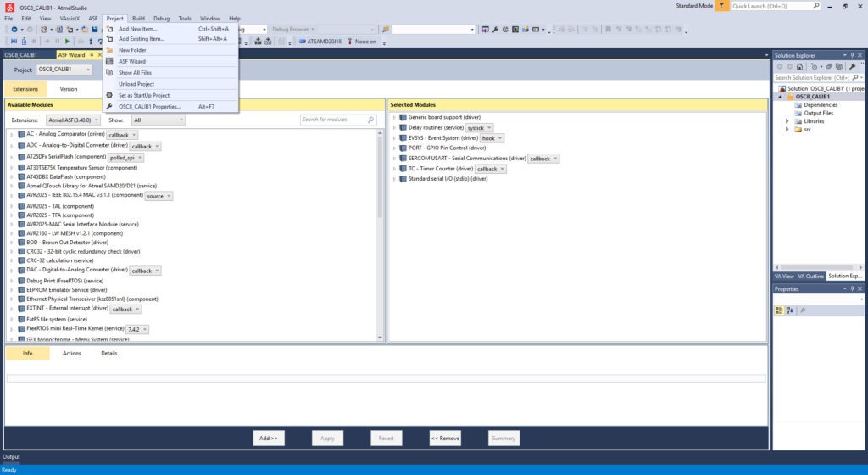Open the callback dropdown for AC Analog Comparator
This screenshot has width=868, height=475.
coord(122,135)
